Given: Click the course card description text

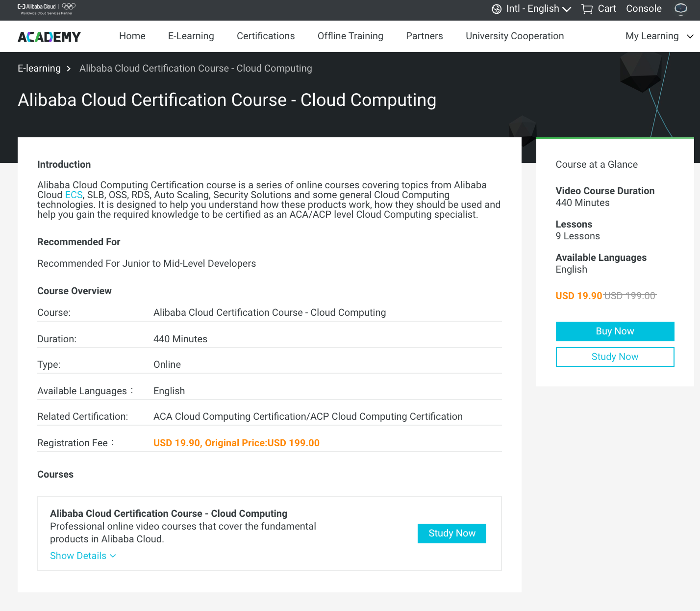Looking at the screenshot, I should tap(183, 533).
